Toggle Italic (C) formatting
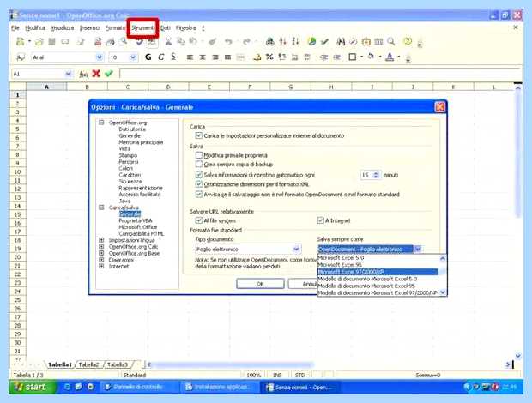The image size is (532, 403). click(160, 57)
